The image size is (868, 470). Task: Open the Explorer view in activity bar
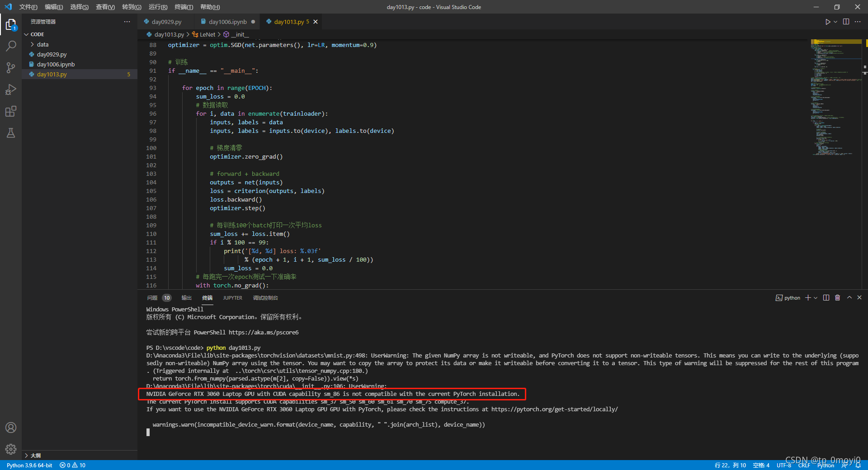tap(11, 24)
